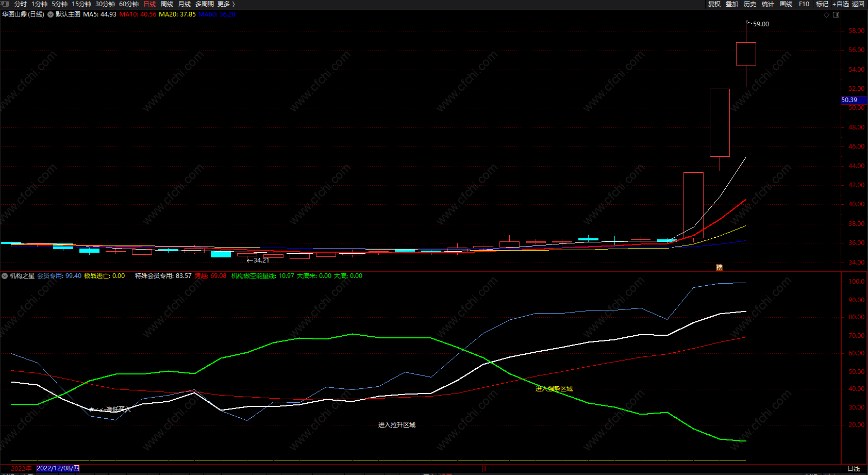This screenshot has height=475, width=868.
Task: Switch to 60分钟 period
Action: pos(129,4)
